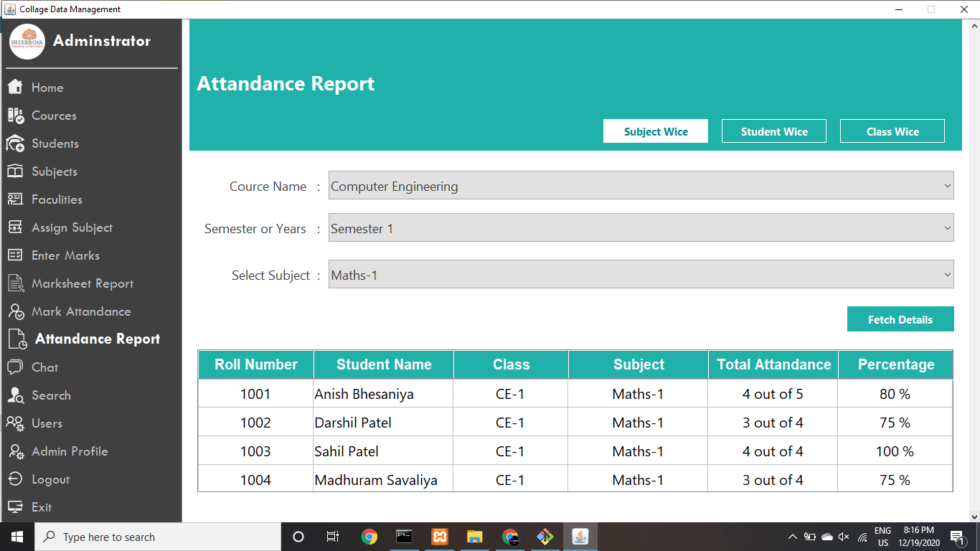Open the Cource Name dropdown
This screenshot has height=551, width=980.
(x=641, y=185)
